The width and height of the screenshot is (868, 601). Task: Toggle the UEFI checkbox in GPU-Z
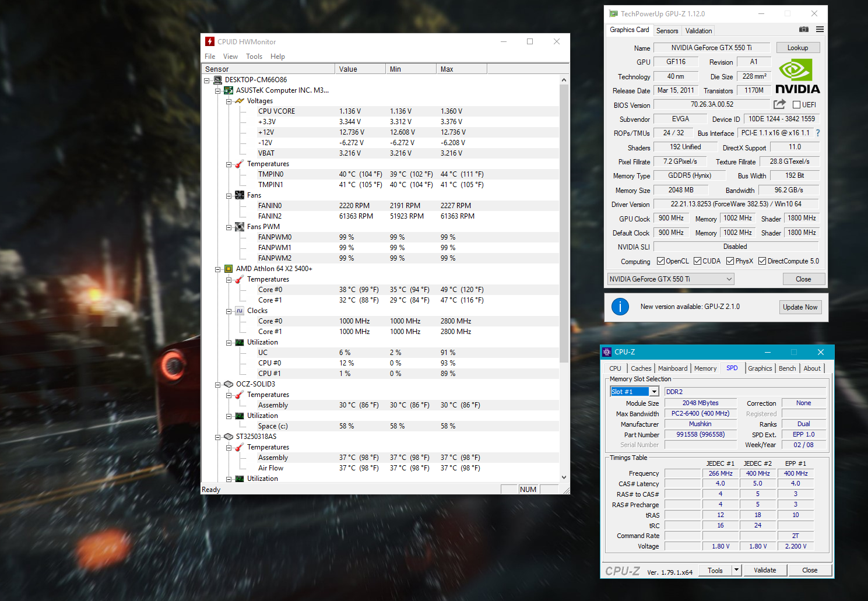tap(796, 105)
